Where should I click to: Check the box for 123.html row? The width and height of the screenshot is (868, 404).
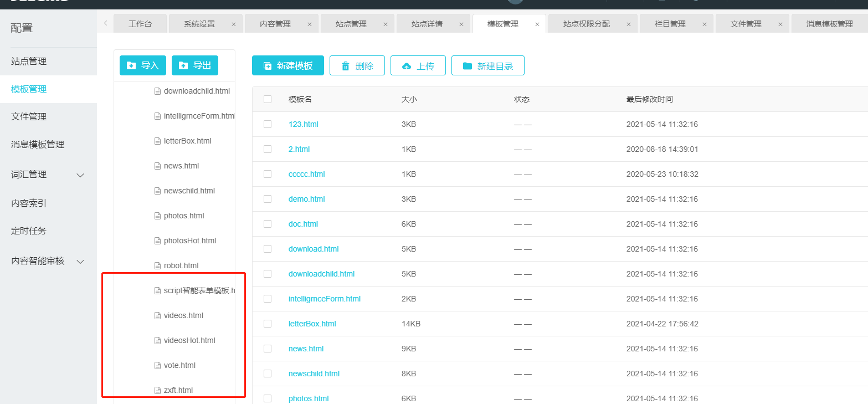(268, 124)
